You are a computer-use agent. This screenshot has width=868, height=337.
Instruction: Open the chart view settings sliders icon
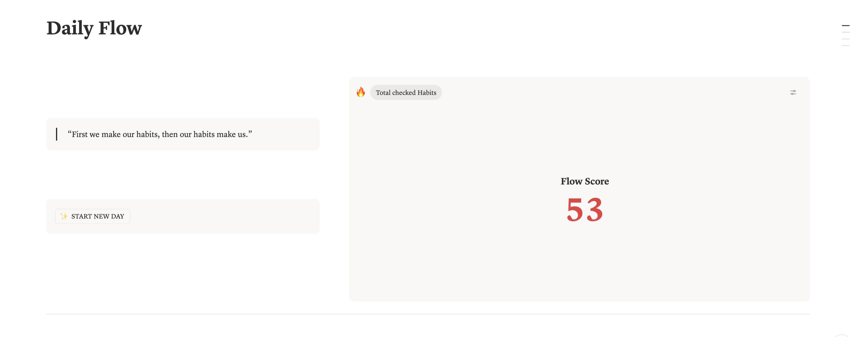point(793,93)
